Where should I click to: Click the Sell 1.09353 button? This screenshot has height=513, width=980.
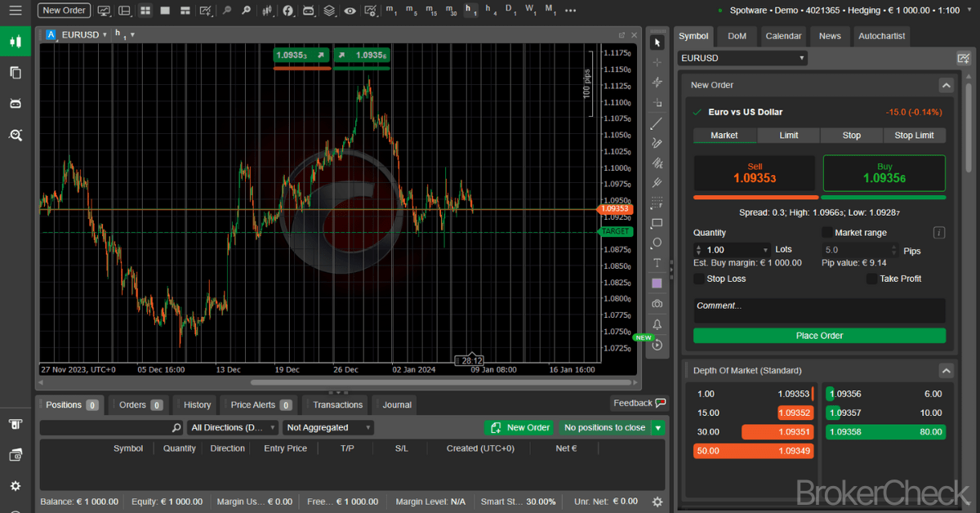tap(755, 173)
